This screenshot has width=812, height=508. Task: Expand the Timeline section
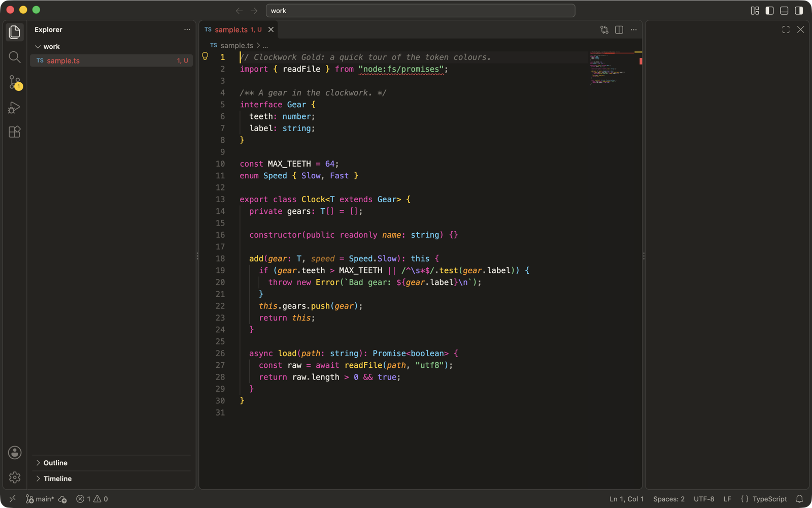point(112,479)
